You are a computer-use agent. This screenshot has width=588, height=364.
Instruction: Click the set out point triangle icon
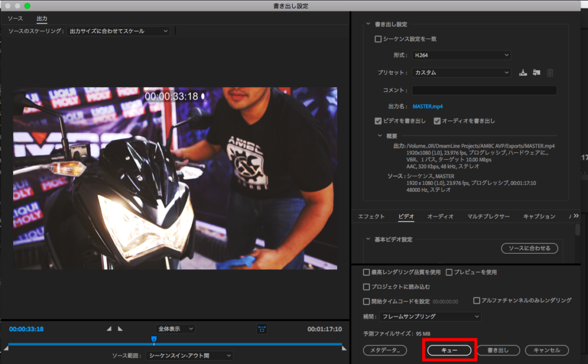120,329
